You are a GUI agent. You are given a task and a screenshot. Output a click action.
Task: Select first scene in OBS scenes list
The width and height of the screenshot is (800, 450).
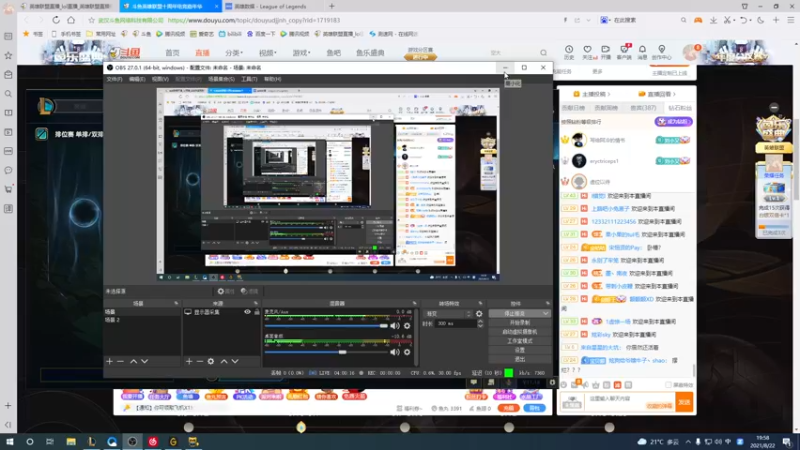(x=142, y=312)
